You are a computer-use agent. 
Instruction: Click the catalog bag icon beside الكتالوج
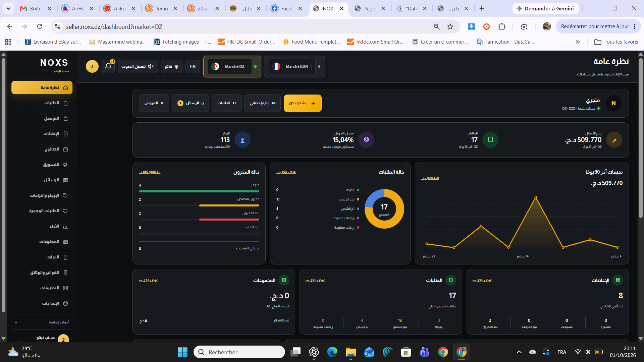tap(66, 149)
